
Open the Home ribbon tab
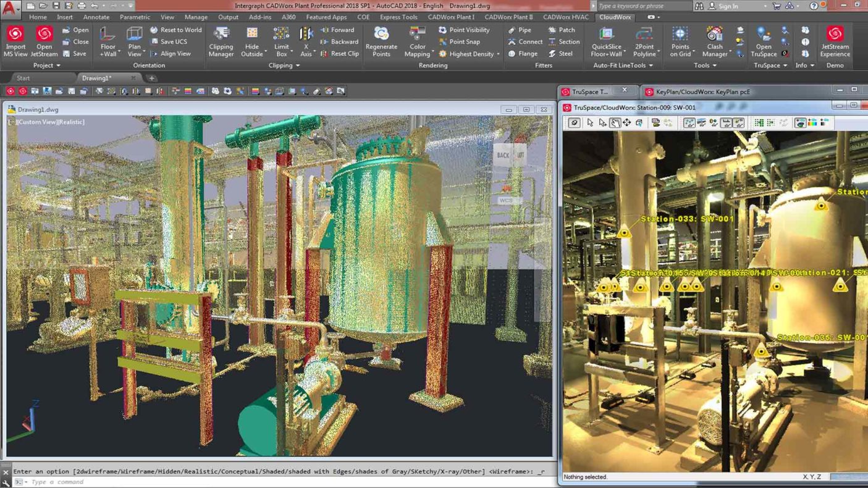pyautogui.click(x=38, y=17)
